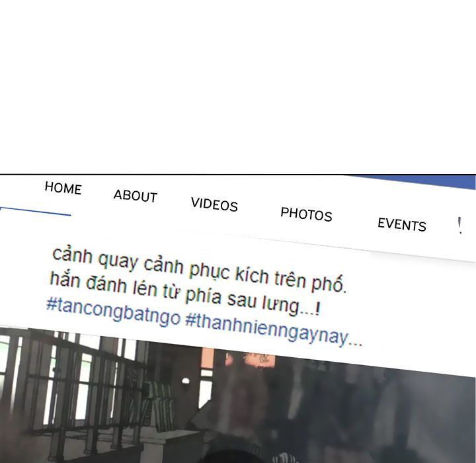Screen dimensions: 476x463
Task: Open the HOME tab
Action: (x=63, y=189)
